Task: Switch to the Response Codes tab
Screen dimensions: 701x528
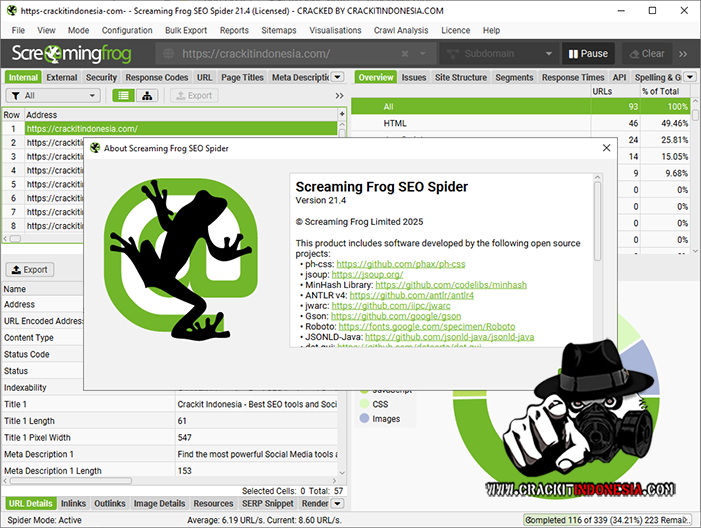Action: (156, 77)
